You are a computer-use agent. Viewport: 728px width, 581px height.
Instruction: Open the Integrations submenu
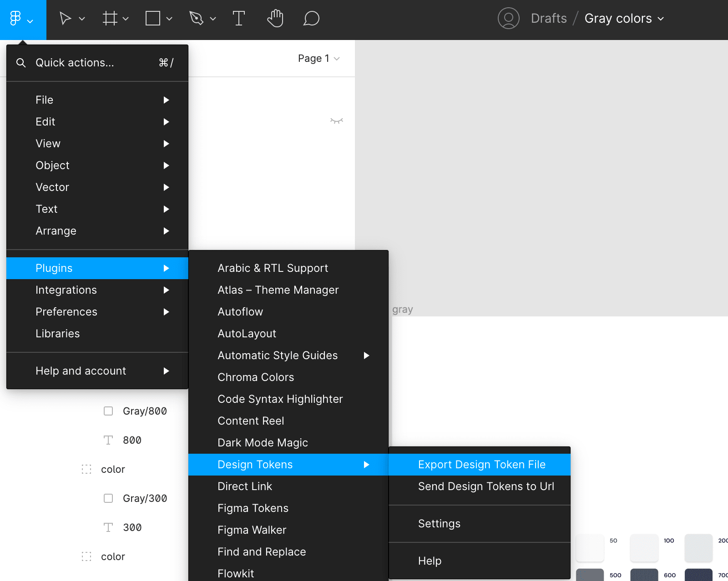(97, 290)
